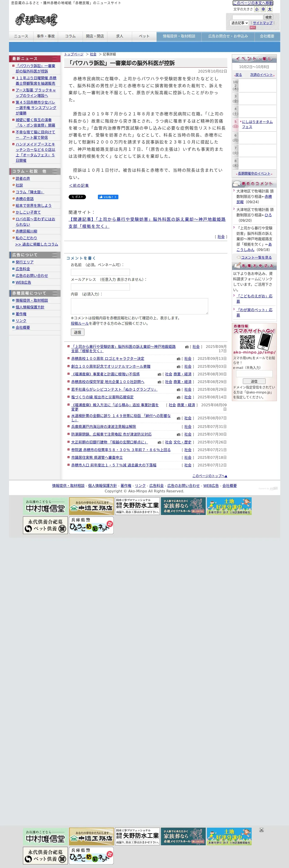Click 送信 under the e-mail field

[x=254, y=381]
